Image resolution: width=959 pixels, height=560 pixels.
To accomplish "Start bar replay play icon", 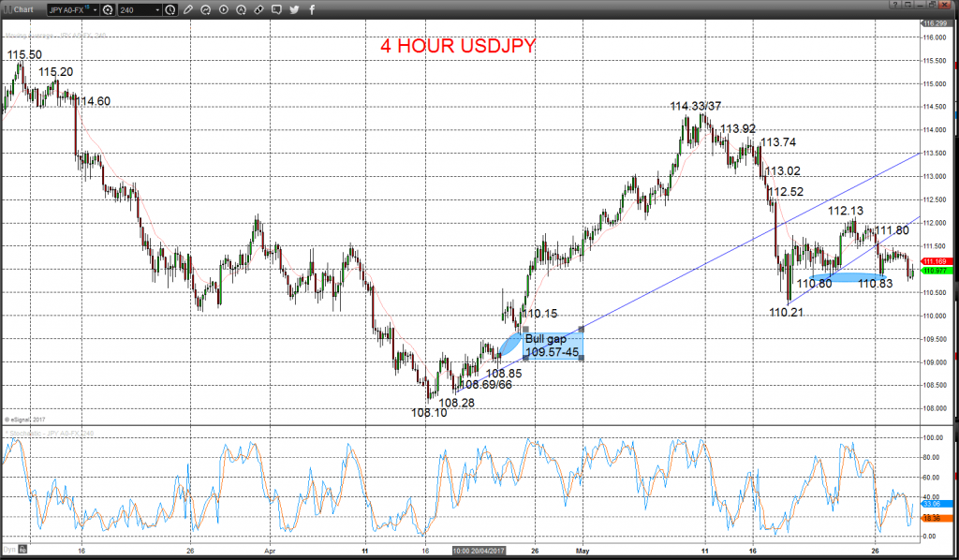I will coord(223,9).
